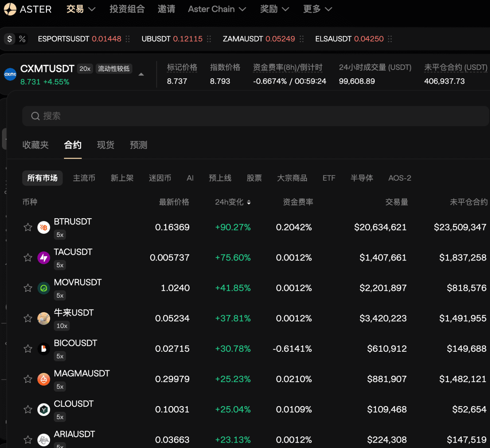The height and width of the screenshot is (448, 490).
Task: Favorite BICOUSDT with its star icon
Action: [28, 348]
